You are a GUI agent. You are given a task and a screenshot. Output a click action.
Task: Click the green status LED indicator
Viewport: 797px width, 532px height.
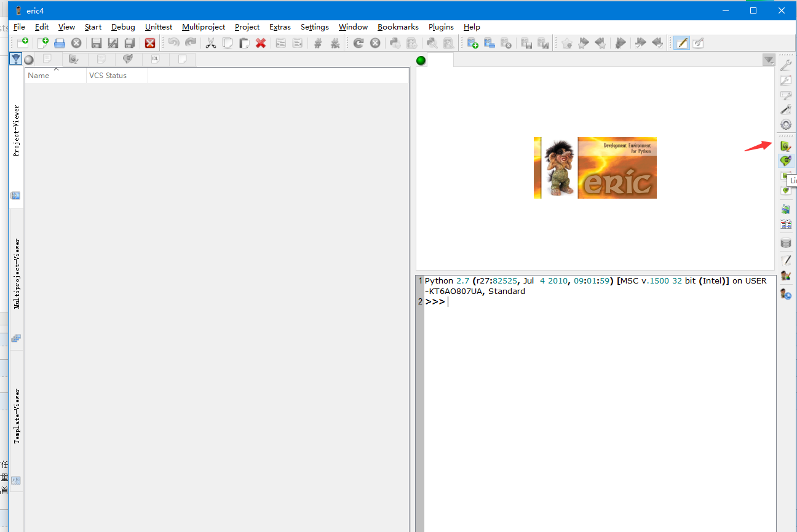coord(421,60)
